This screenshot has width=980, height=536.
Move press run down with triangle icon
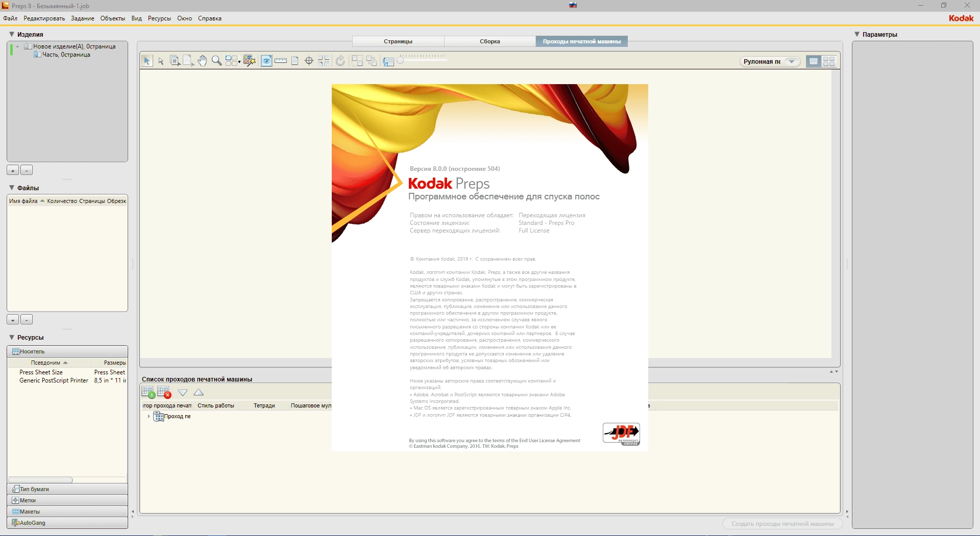pyautogui.click(x=183, y=392)
